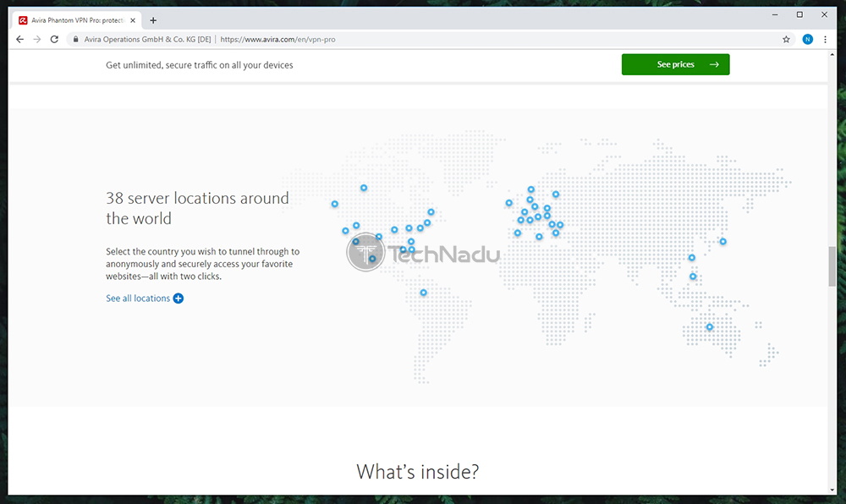The height and width of the screenshot is (504, 846).
Task: Open a new tab with plus button
Action: (x=153, y=20)
